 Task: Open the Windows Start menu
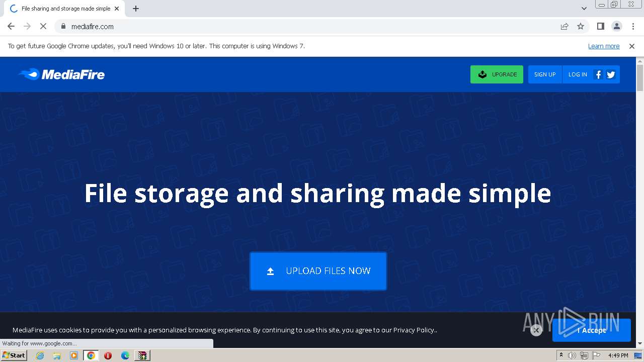tap(14, 355)
